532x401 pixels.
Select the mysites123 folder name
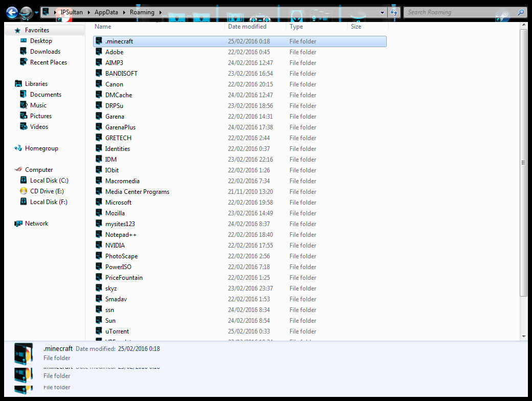(120, 224)
